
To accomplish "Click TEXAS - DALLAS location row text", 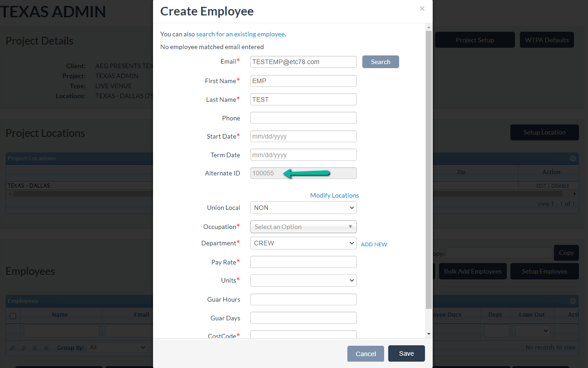I will click(29, 186).
